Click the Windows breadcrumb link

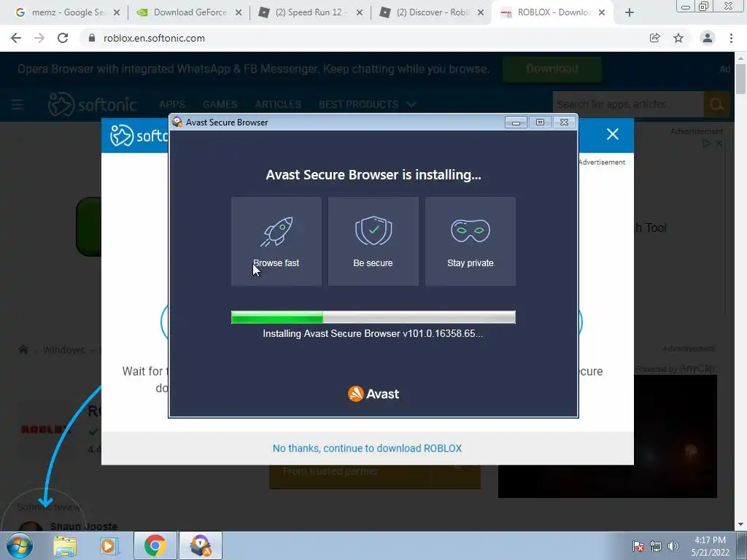pos(63,350)
